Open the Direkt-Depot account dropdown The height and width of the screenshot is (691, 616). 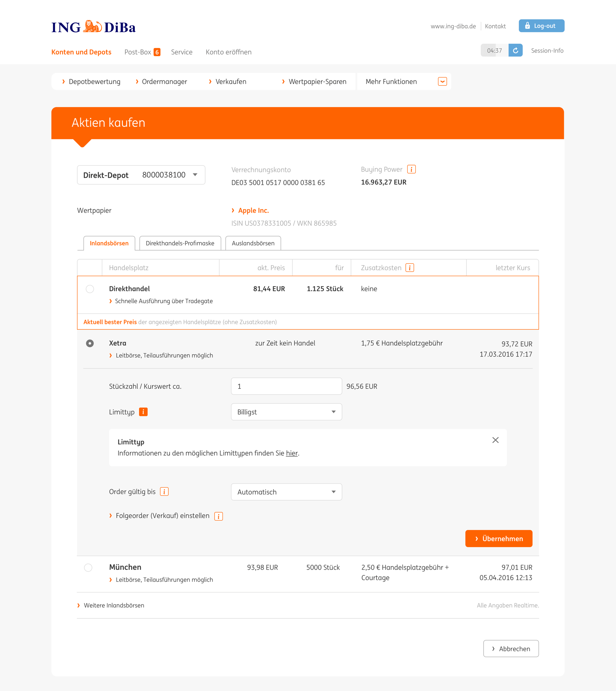point(141,175)
